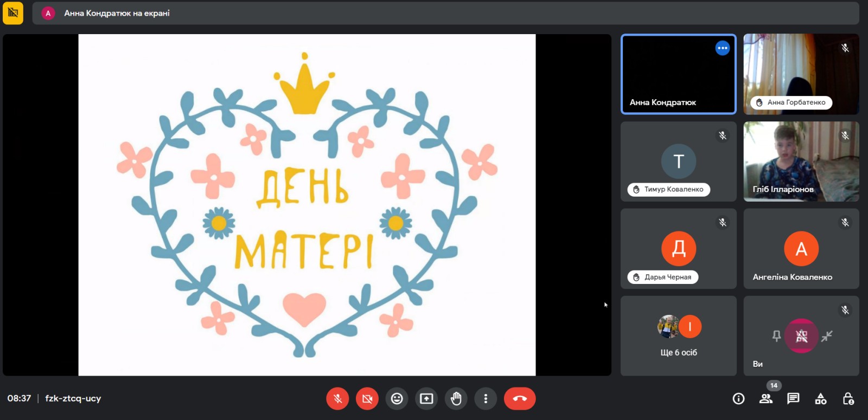Image resolution: width=868 pixels, height=420 pixels.
Task: Pin your own video tile
Action: 776,336
